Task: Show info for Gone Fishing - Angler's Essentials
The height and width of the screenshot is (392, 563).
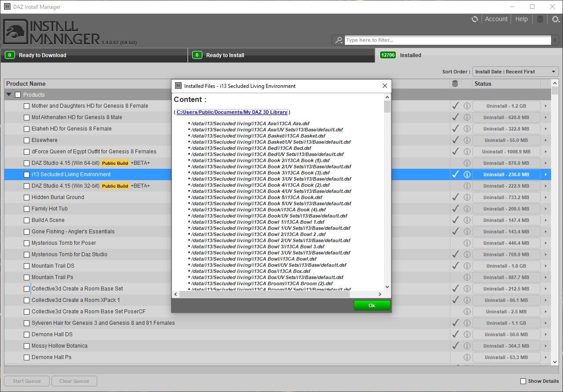Action: (467, 232)
